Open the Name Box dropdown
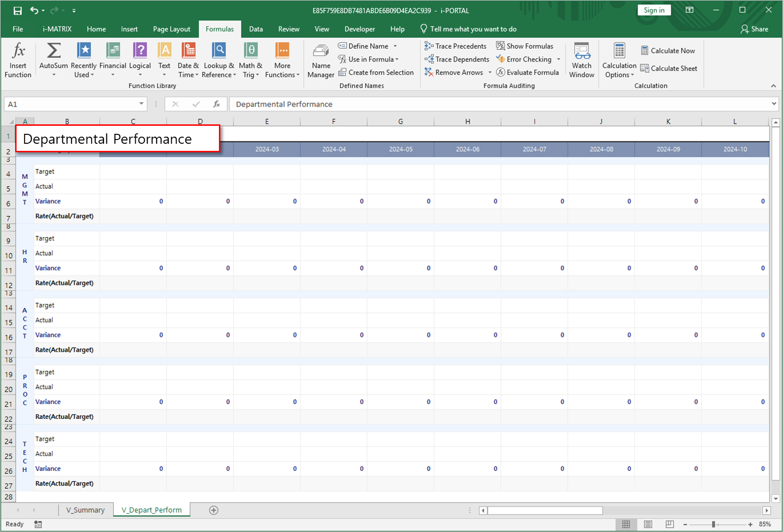The image size is (783, 532). click(140, 104)
